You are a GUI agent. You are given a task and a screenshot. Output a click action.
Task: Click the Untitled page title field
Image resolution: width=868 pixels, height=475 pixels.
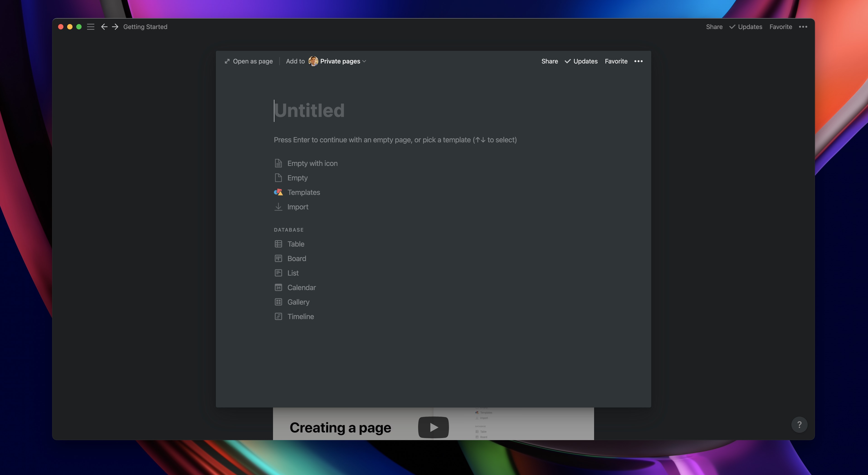coord(309,111)
